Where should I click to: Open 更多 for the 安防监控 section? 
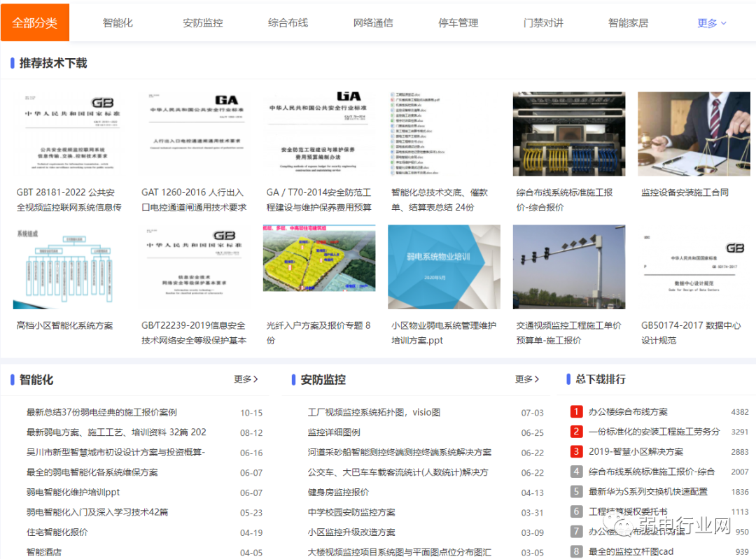pyautogui.click(x=527, y=378)
